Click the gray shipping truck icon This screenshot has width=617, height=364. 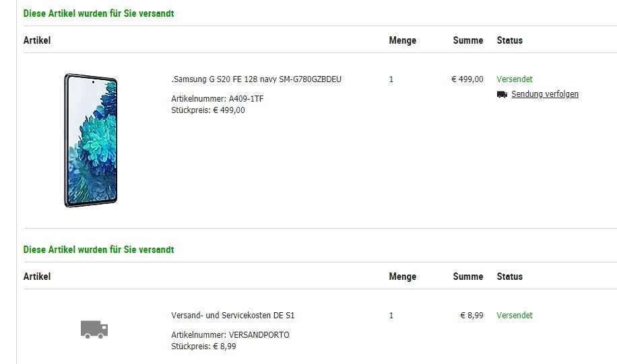click(x=94, y=330)
